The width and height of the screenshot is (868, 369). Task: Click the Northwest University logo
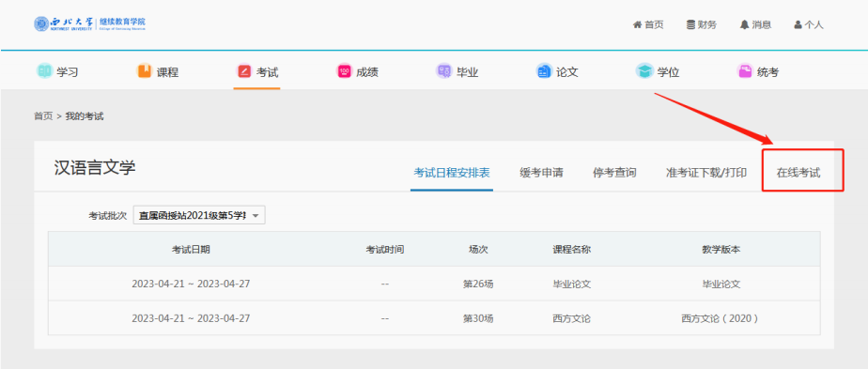click(x=89, y=23)
